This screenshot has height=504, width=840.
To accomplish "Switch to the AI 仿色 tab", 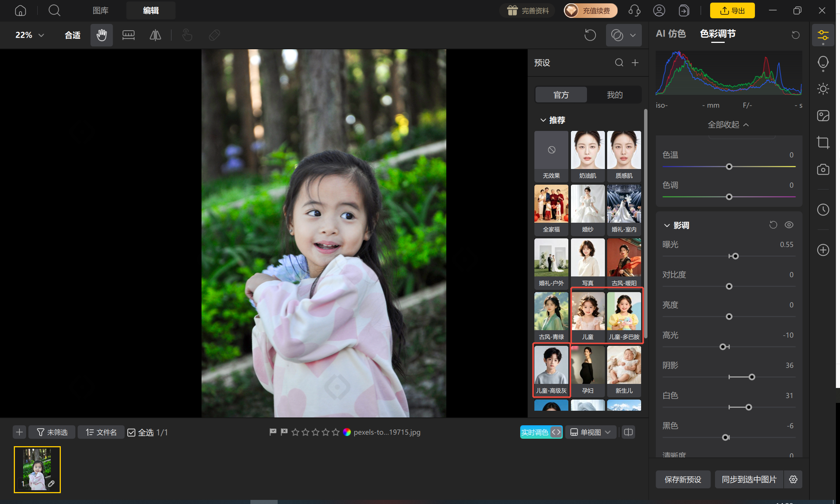I will [x=671, y=34].
